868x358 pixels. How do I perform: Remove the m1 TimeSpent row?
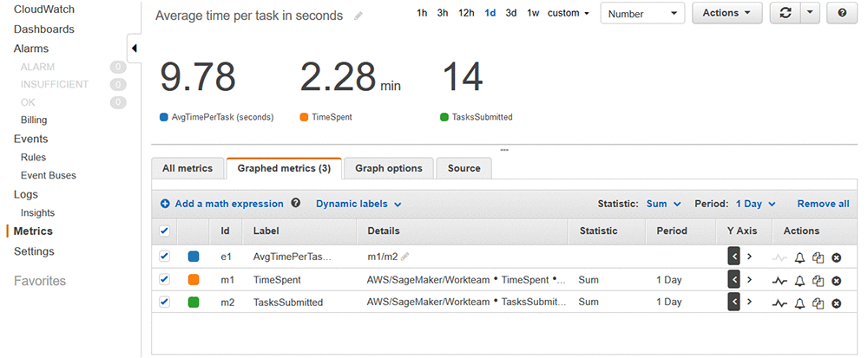(837, 281)
